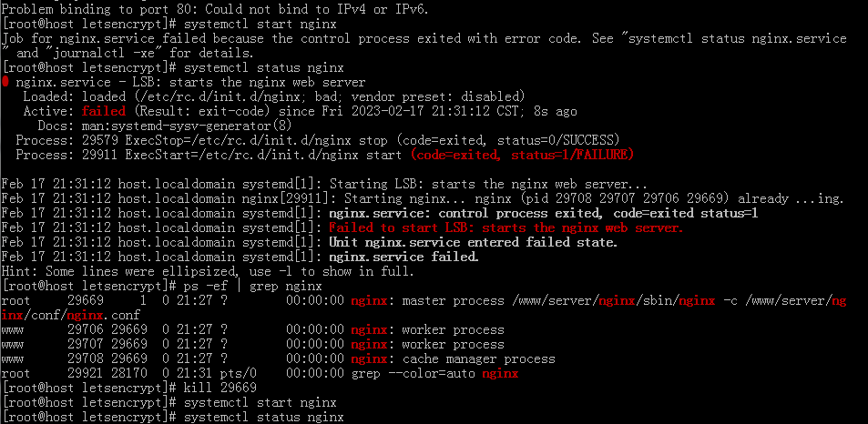Click the 'Hint: Some lines were ellipsized' line
This screenshot has height=424, width=868.
click(x=208, y=271)
